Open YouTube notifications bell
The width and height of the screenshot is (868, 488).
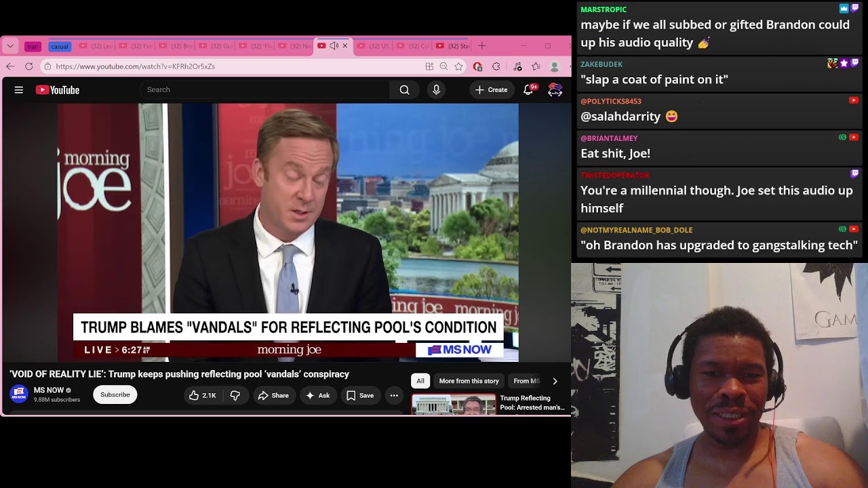(528, 89)
